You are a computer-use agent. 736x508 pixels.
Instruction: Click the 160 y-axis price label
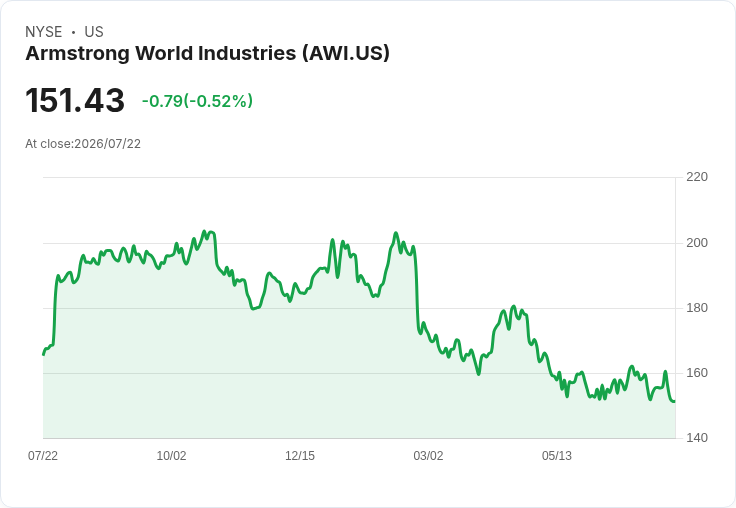[x=697, y=373]
